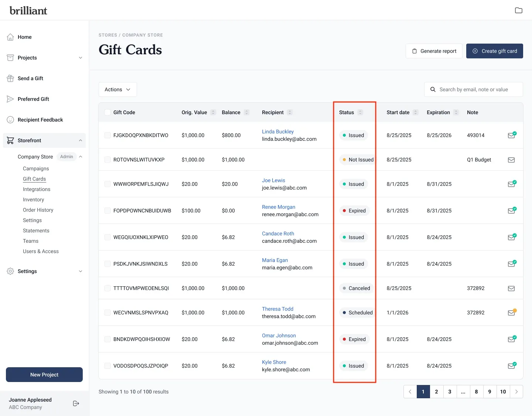Go to page 3 of results
The image size is (532, 416).
[x=450, y=392]
